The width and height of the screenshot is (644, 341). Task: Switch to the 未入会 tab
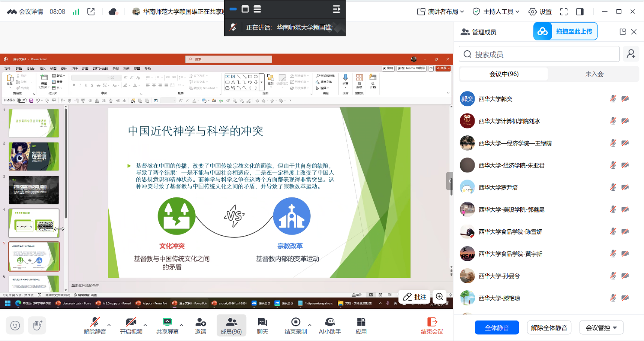tap(594, 74)
